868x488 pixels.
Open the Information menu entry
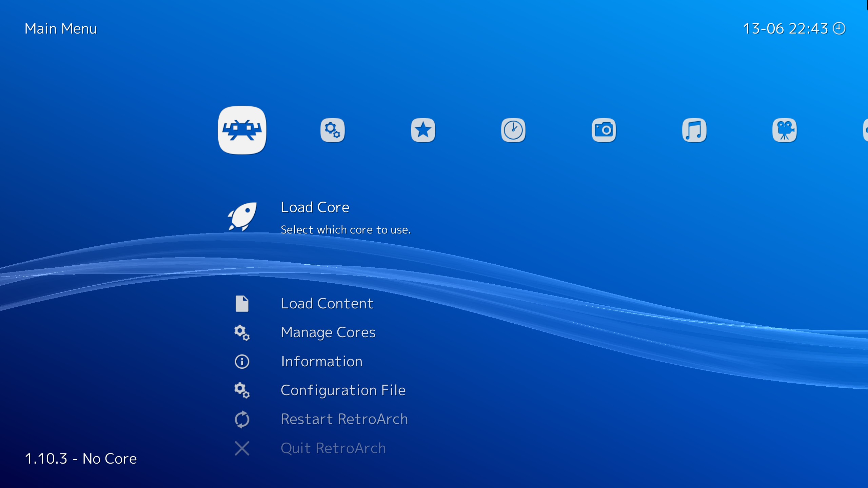point(321,362)
